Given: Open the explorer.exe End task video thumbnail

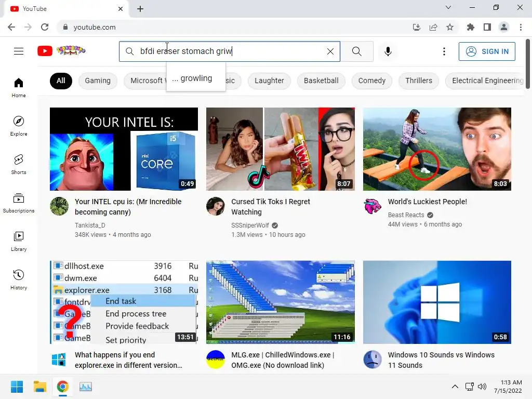Looking at the screenshot, I should pyautogui.click(x=124, y=302).
